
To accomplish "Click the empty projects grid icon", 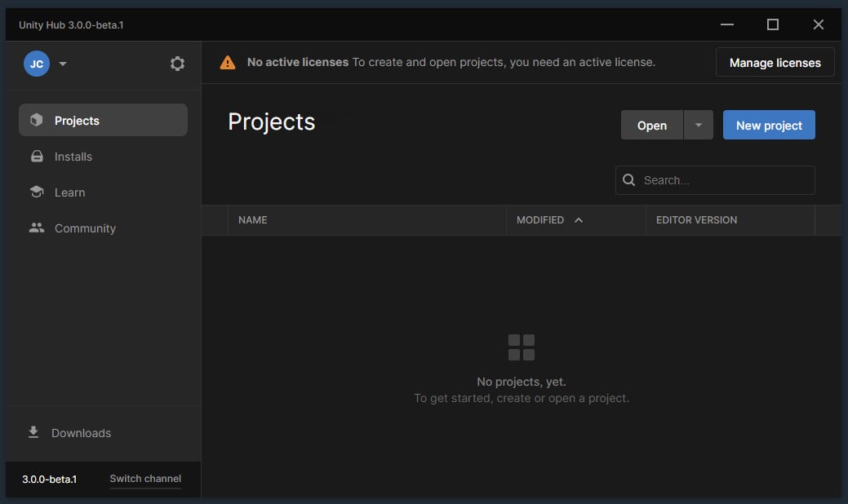I will (x=522, y=347).
